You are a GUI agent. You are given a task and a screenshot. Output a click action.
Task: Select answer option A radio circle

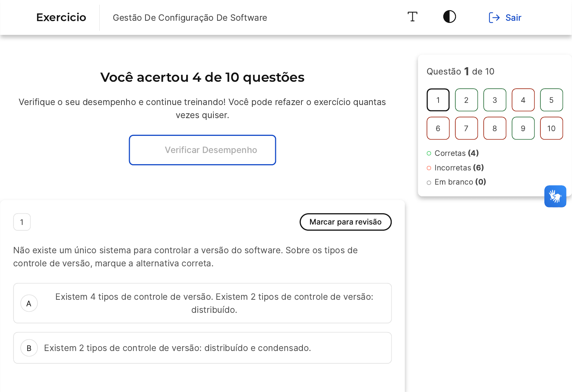29,303
